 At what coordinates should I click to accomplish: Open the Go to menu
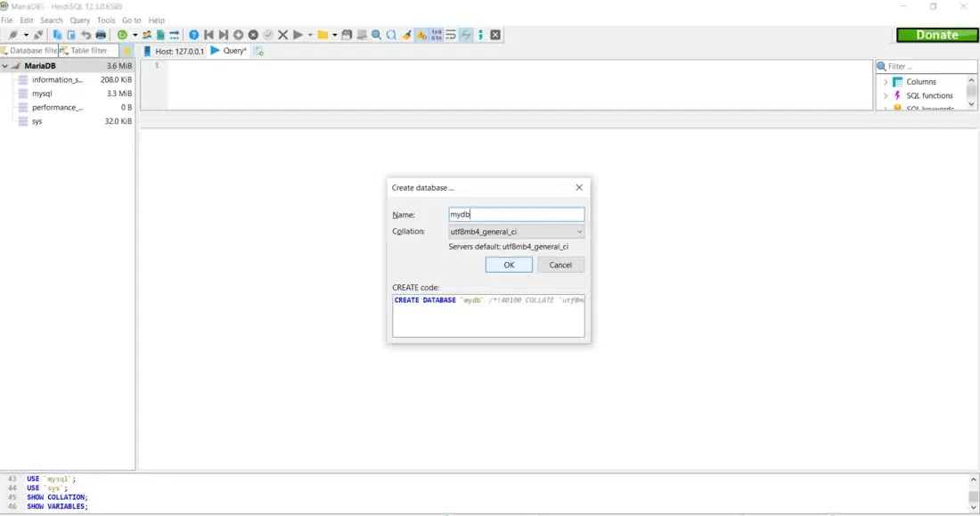131,20
